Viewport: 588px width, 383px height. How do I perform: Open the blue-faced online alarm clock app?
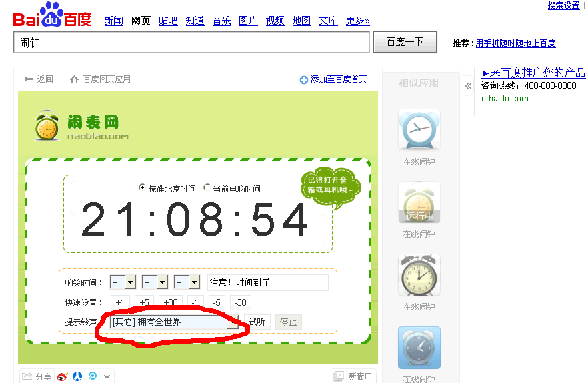pos(419,130)
